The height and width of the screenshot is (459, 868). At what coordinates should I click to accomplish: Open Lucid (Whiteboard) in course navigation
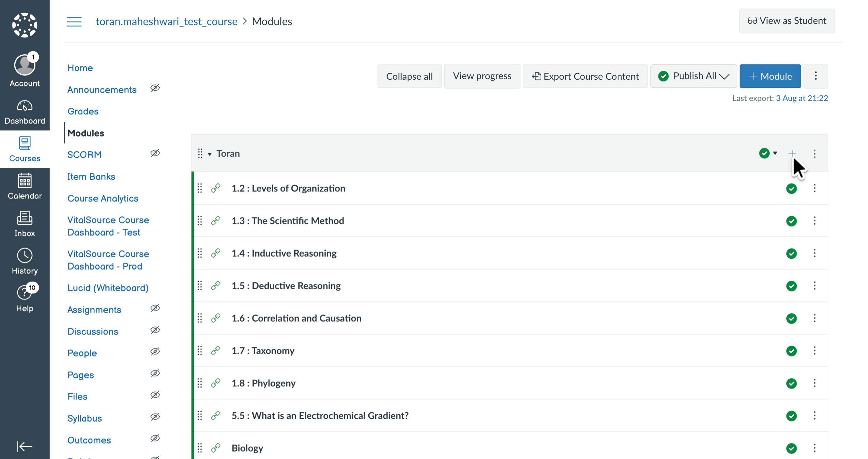[x=108, y=288]
